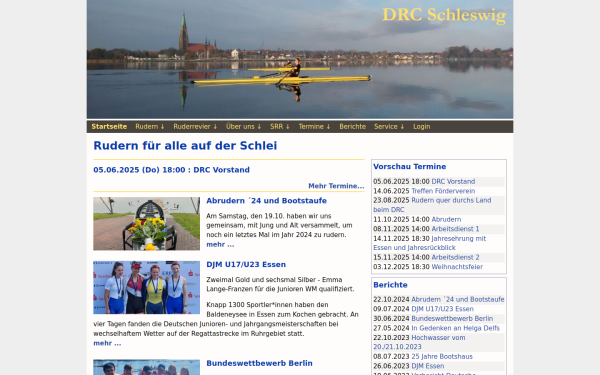
Task: Open sidebar event Arbeitsdienst 2
Action: (x=455, y=258)
